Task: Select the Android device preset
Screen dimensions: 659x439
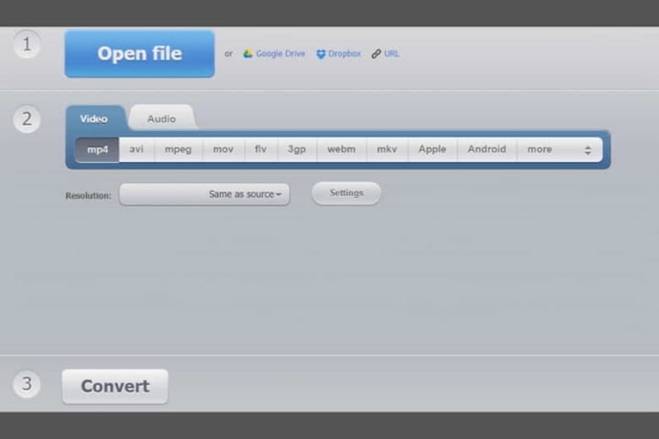Action: (487, 149)
